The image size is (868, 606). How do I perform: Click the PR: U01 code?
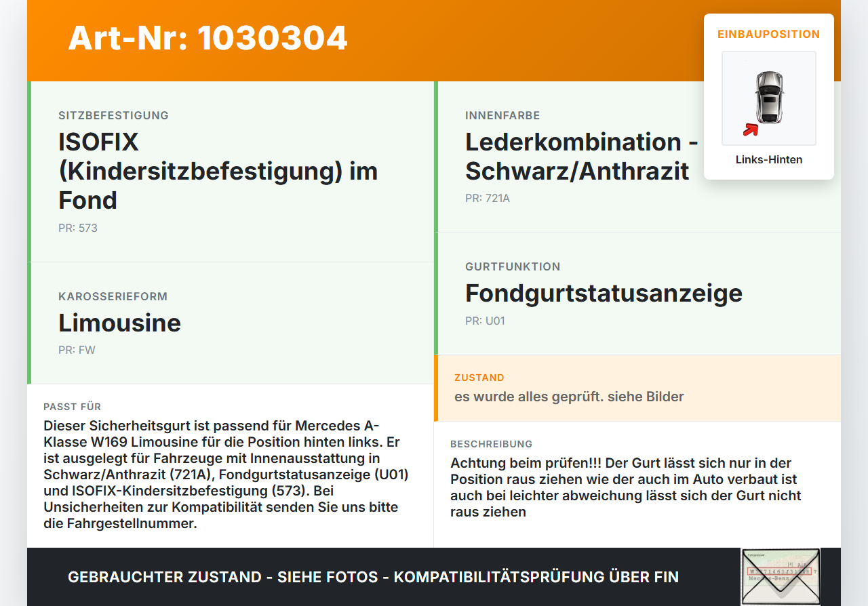click(x=485, y=321)
